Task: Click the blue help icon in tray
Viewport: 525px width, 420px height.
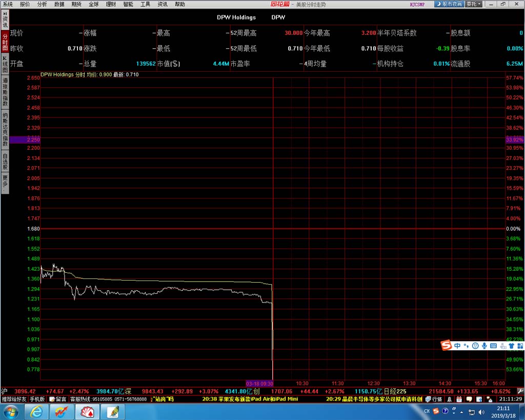Action: pos(445,411)
